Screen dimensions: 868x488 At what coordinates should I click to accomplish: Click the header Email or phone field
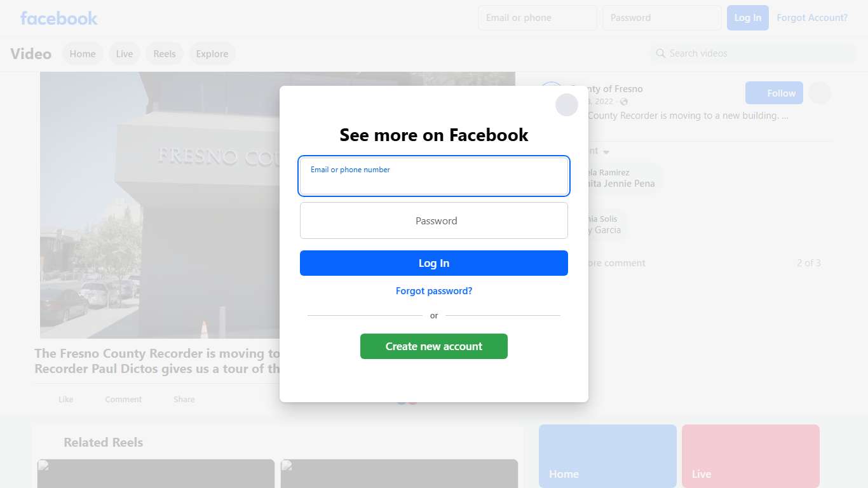click(x=538, y=18)
